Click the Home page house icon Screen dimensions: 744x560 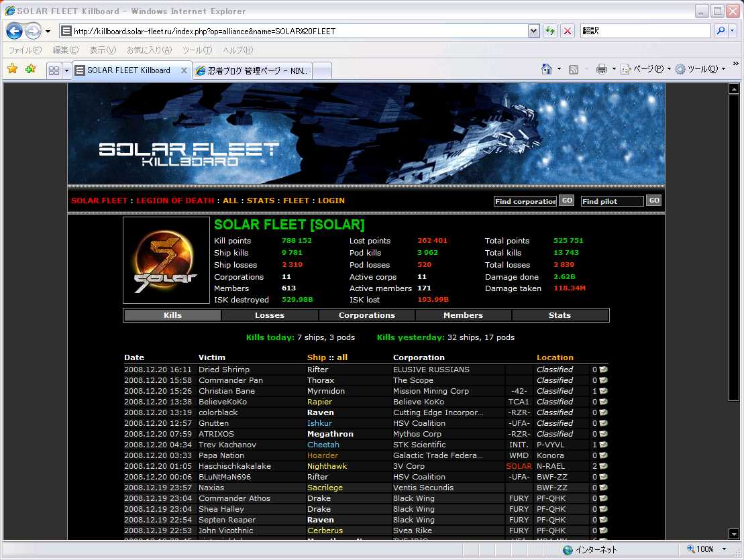pyautogui.click(x=547, y=69)
